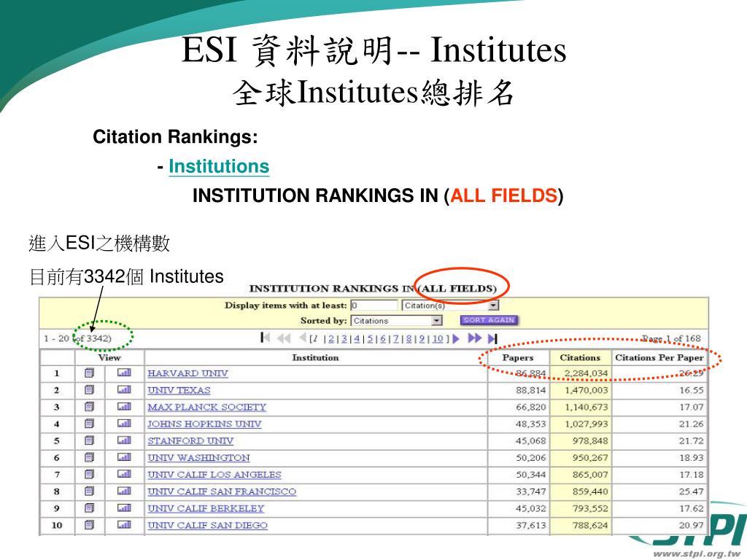The width and height of the screenshot is (747, 560).
Task: Select citations value 1,470,003
Action: click(587, 391)
